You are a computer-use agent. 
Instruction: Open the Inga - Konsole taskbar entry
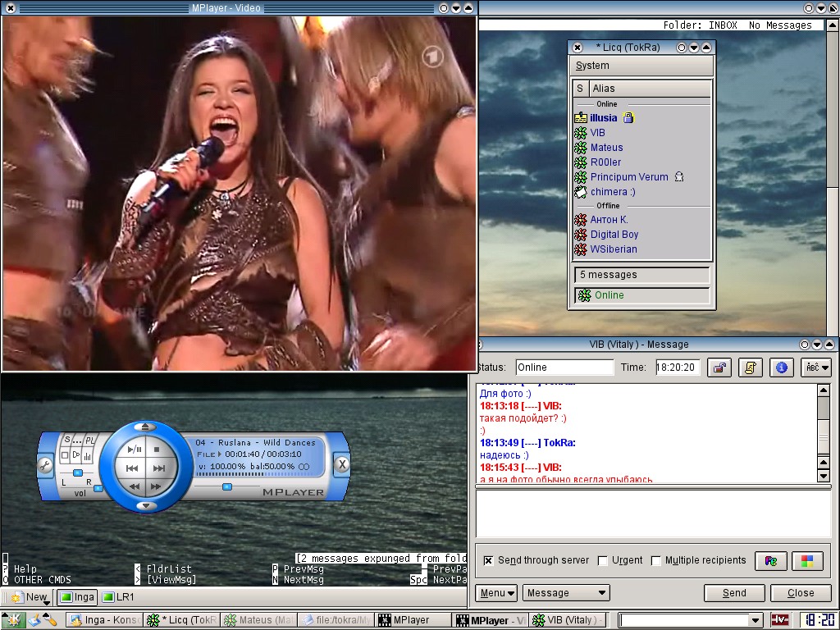click(106, 620)
